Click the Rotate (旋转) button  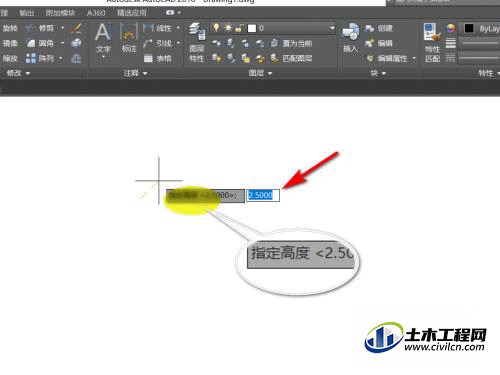pyautogui.click(x=9, y=28)
